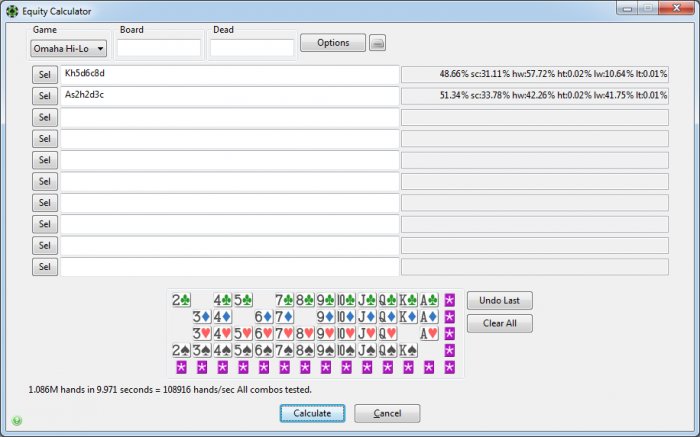
Task: Click Undo Last
Action: (500, 301)
